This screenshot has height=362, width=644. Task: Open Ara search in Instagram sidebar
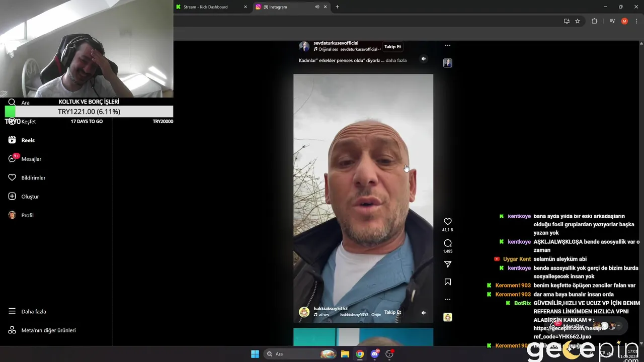pyautogui.click(x=19, y=103)
